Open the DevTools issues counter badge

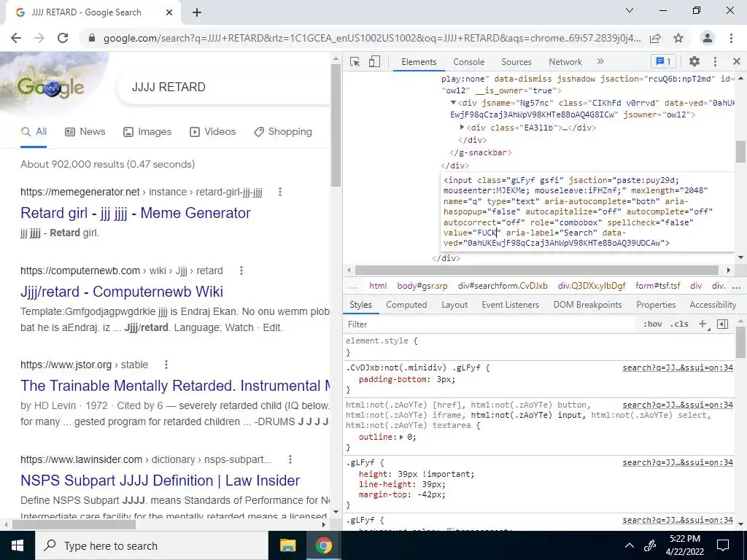click(664, 61)
